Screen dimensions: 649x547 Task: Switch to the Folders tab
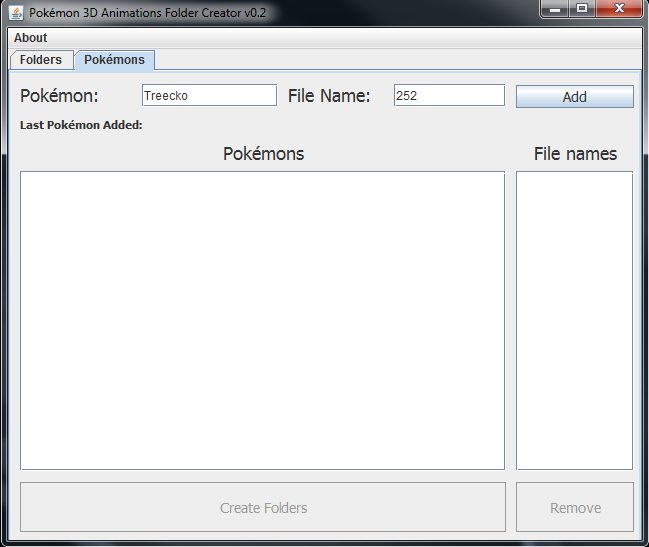pos(41,60)
